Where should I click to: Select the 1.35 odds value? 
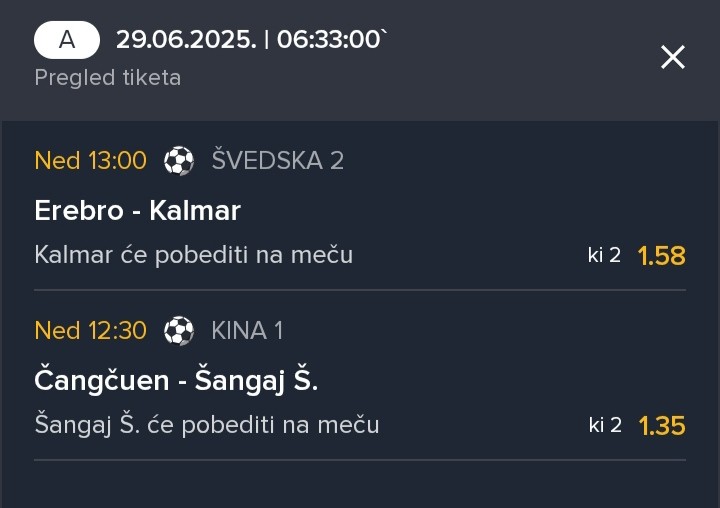662,426
